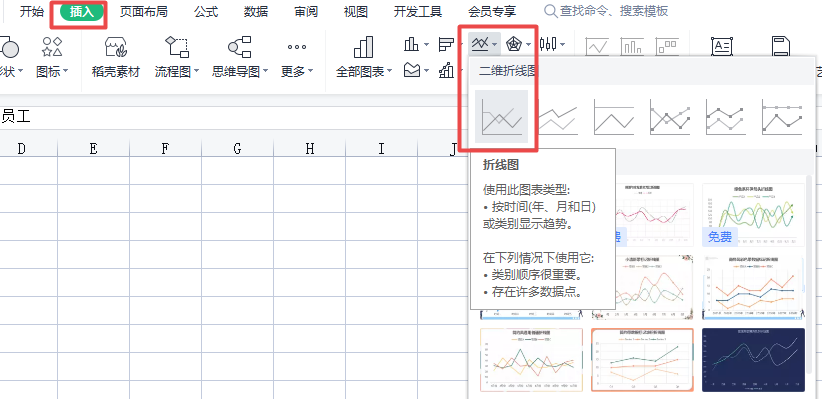
Task: Select the floral-border line chart template
Action: pyautogui.click(x=655, y=287)
